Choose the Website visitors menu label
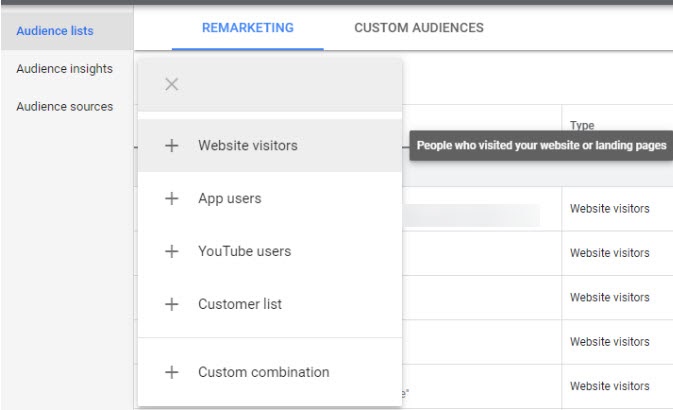The width and height of the screenshot is (673, 410). (x=247, y=146)
